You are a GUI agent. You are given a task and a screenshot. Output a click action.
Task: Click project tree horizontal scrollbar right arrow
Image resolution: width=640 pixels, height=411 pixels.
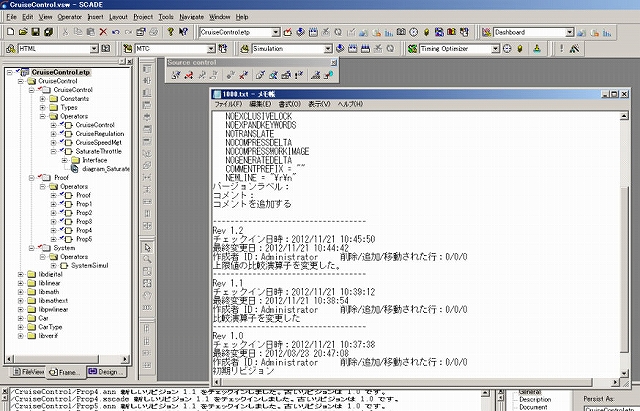(x=125, y=359)
